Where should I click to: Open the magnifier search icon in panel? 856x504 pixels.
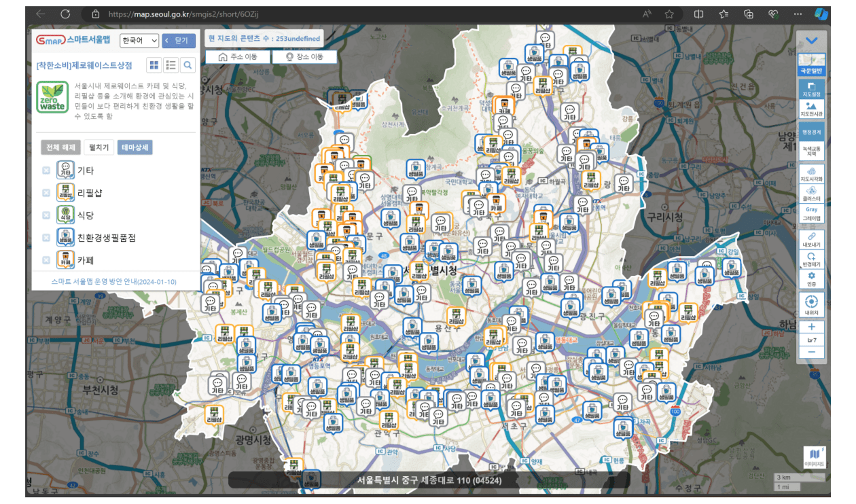(x=188, y=65)
